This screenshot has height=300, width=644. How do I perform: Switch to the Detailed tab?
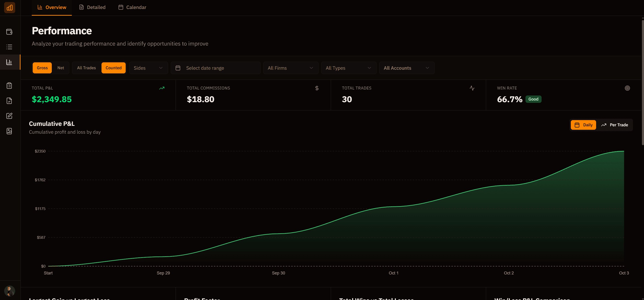point(92,7)
